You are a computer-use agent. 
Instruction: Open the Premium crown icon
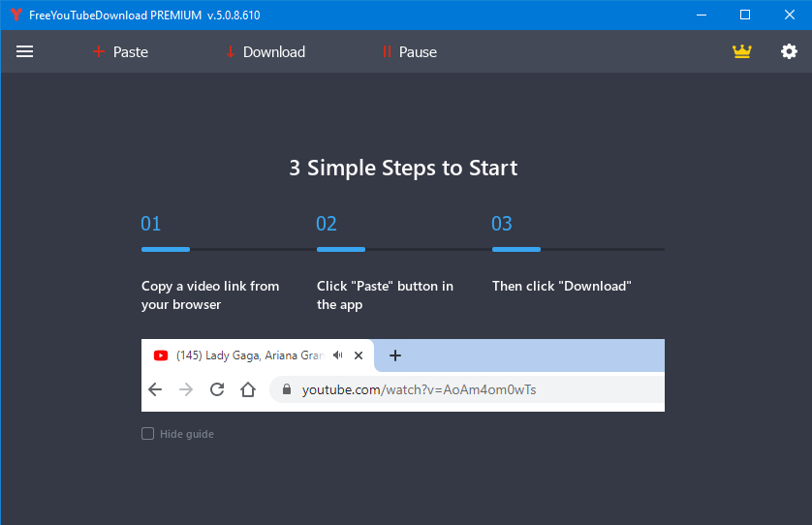[x=741, y=51]
